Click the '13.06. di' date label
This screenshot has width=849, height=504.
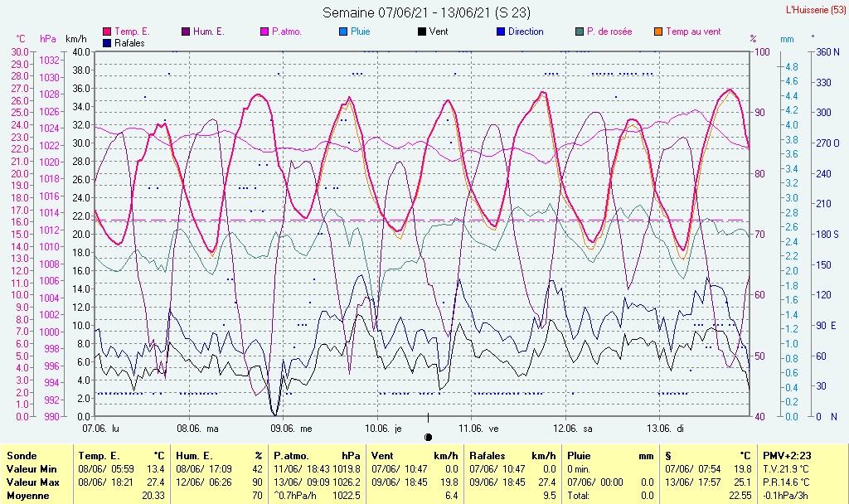click(666, 429)
